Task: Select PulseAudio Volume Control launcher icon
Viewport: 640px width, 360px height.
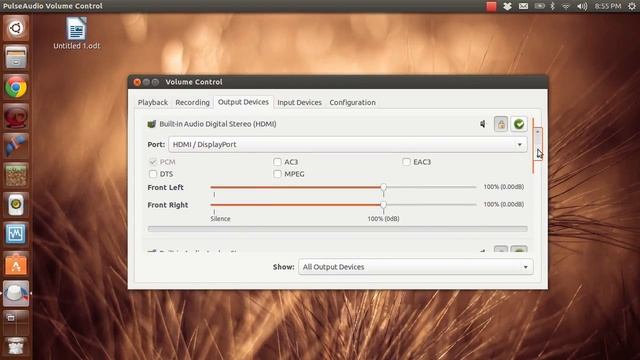Action: 16,293
